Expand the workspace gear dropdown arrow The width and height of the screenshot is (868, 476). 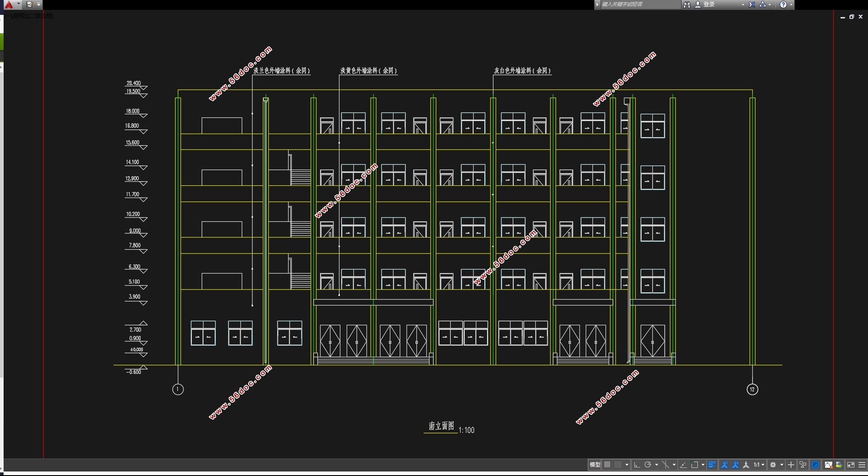tap(782, 465)
